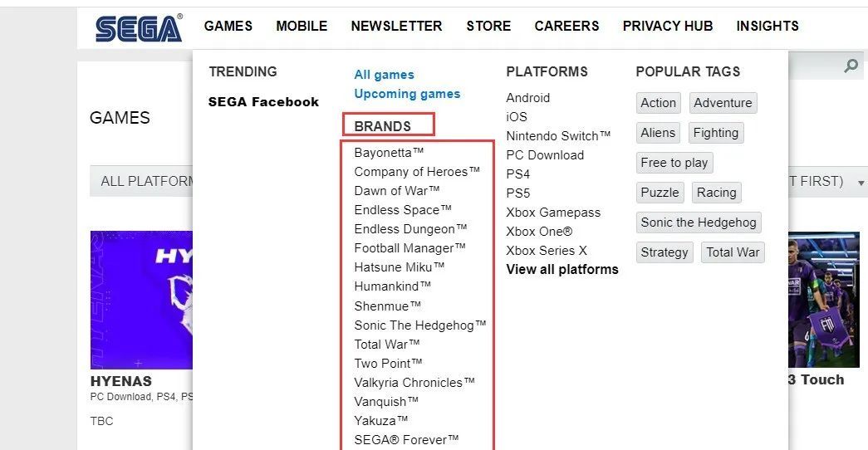Open the HYENAS game thumbnail
Screen dimensions: 868x450
point(142,300)
